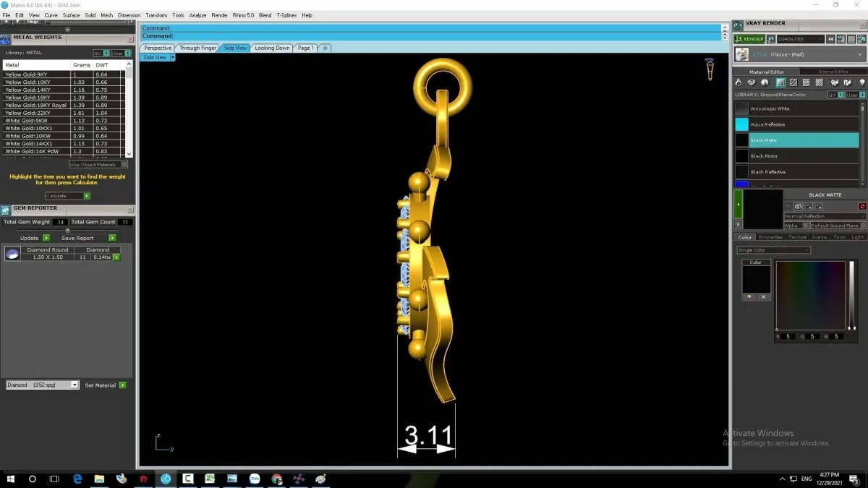Select the White Gold:10KW row
Viewport: 868px width, 488px height.
(64, 136)
